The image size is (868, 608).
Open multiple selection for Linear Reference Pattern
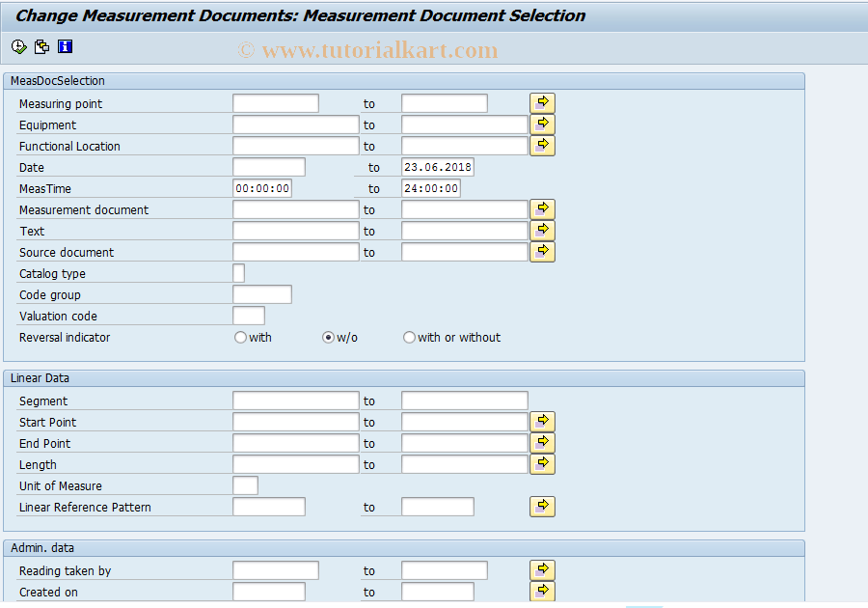(x=542, y=506)
